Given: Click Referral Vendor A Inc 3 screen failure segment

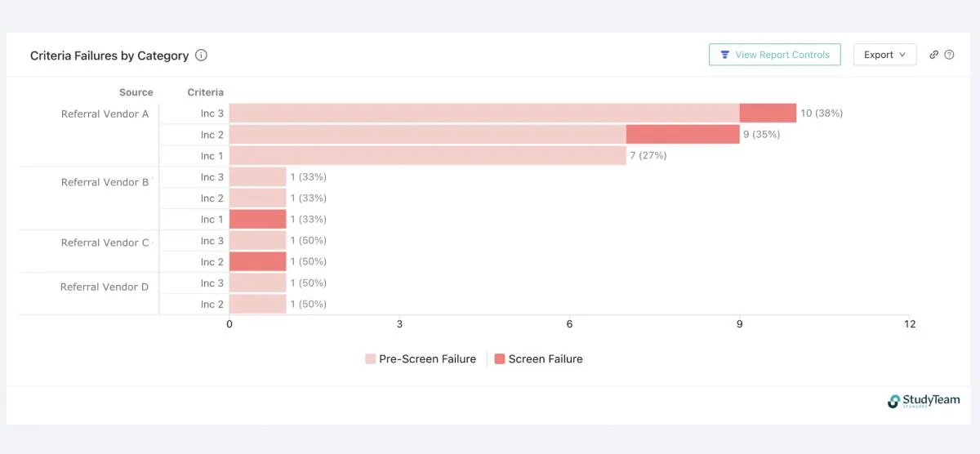Looking at the screenshot, I should (768, 113).
